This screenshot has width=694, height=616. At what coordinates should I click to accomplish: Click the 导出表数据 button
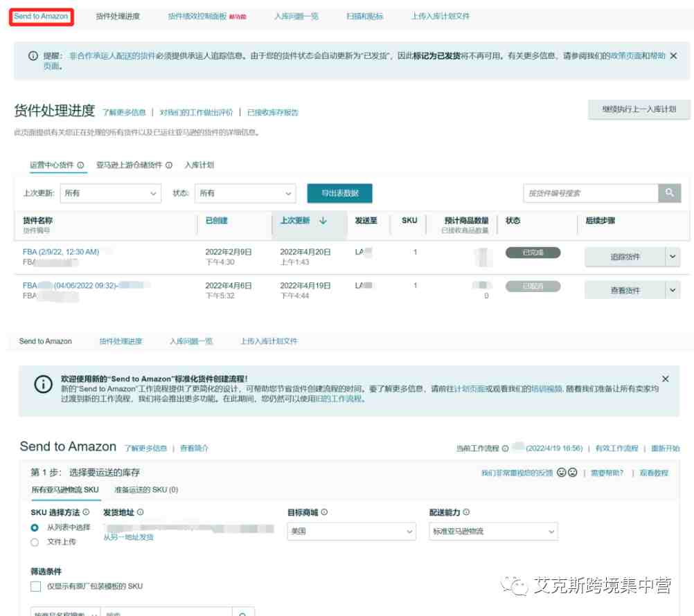[339, 193]
